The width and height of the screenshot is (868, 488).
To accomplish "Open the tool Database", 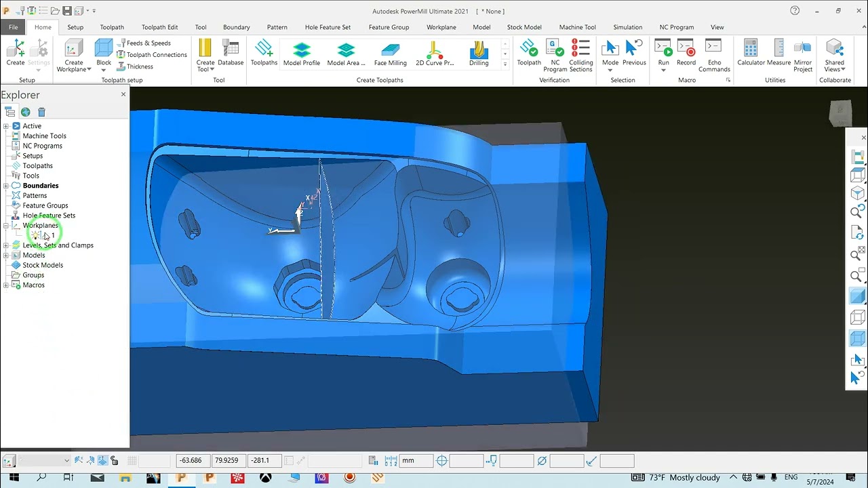I will tap(231, 53).
